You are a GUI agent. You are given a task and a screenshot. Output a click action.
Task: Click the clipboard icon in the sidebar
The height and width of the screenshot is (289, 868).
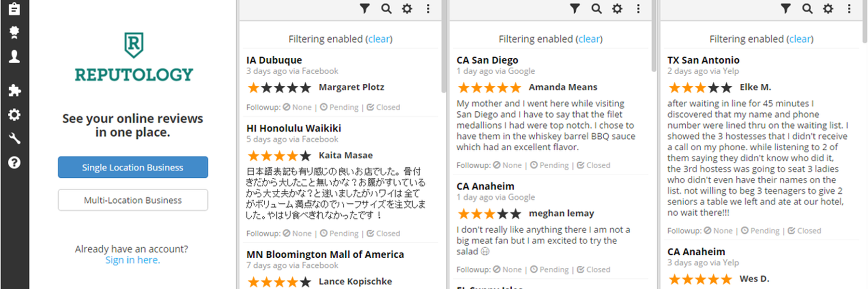click(14, 9)
